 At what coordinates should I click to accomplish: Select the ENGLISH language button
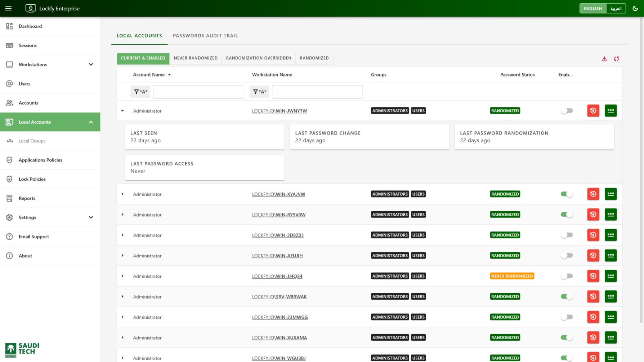(593, 8)
